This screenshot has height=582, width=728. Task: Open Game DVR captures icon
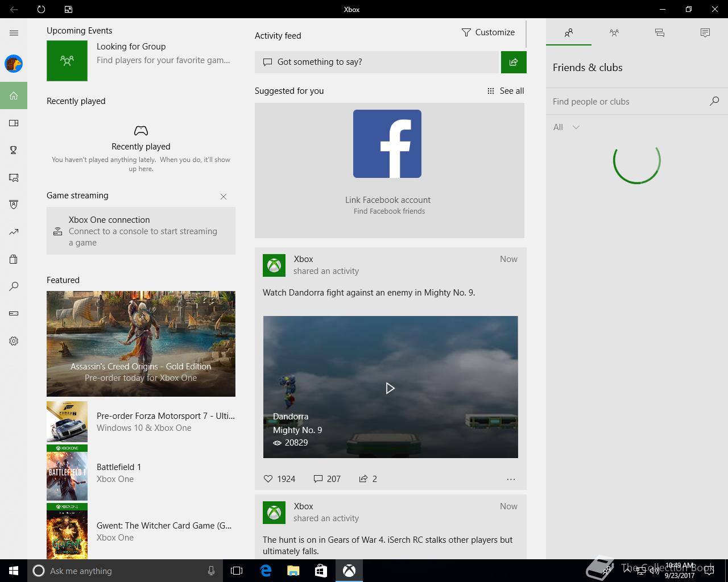tap(14, 177)
